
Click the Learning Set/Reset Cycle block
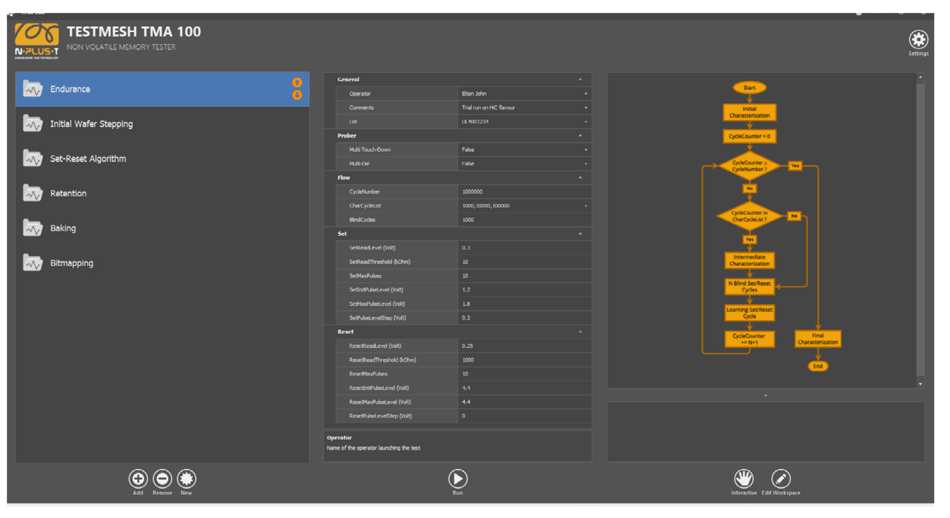point(749,313)
